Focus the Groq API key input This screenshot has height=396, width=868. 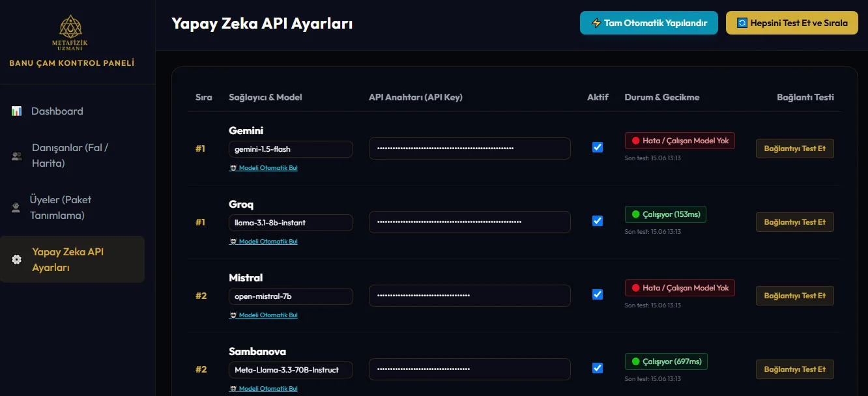coord(470,222)
